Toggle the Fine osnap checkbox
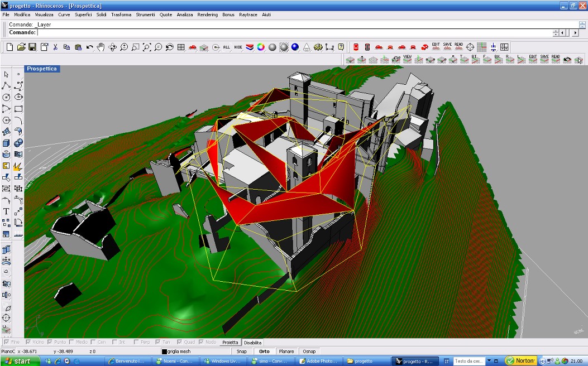The height and width of the screenshot is (366, 588). tap(7, 342)
